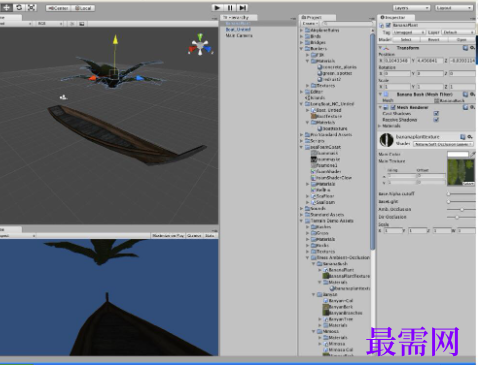Toggle the Mesh Renderer enabled checkbox
Viewport: 478px width, 373px height.
pyautogui.click(x=393, y=107)
